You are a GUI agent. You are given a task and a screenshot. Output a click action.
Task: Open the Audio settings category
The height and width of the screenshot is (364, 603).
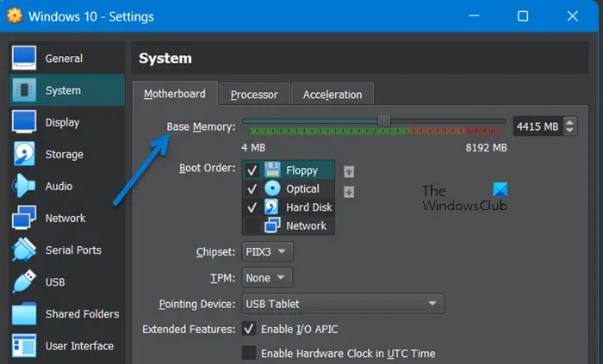tap(67, 186)
